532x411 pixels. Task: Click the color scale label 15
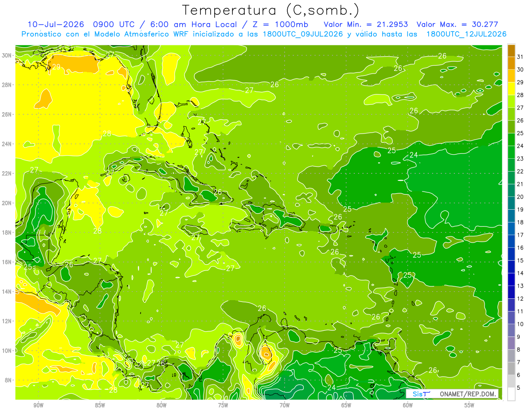click(x=521, y=261)
